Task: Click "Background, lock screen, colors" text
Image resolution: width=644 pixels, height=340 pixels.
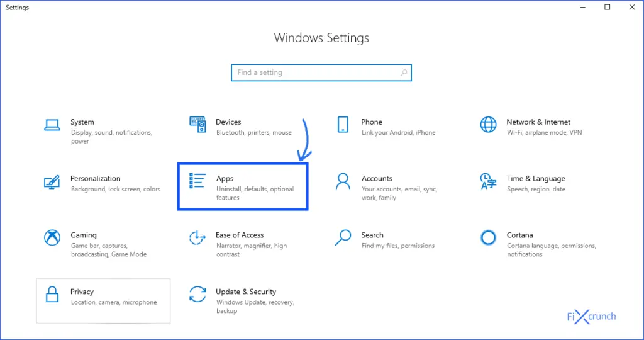Action: 116,190
